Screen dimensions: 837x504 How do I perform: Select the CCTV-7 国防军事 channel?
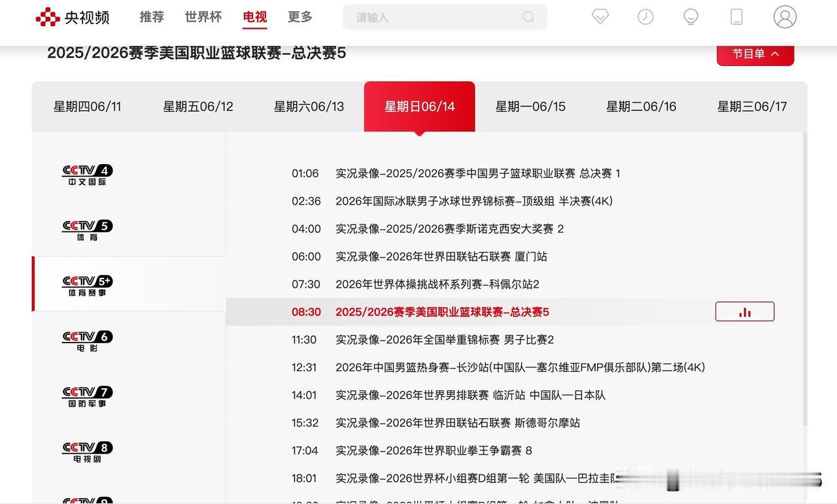point(88,396)
